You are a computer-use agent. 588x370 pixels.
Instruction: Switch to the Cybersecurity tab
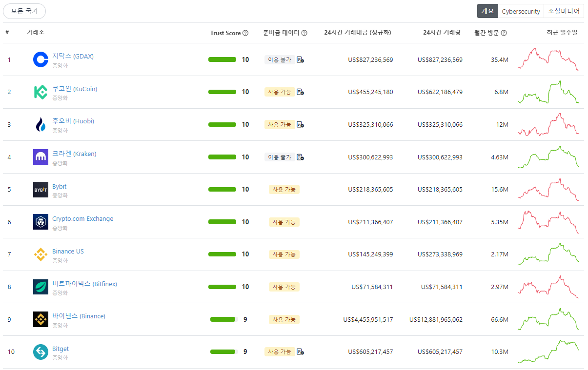point(521,11)
